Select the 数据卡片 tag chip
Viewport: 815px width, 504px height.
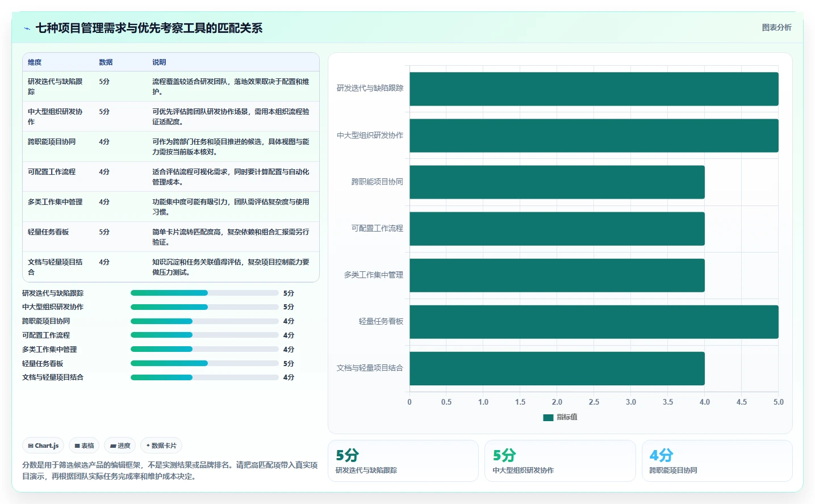(161, 446)
